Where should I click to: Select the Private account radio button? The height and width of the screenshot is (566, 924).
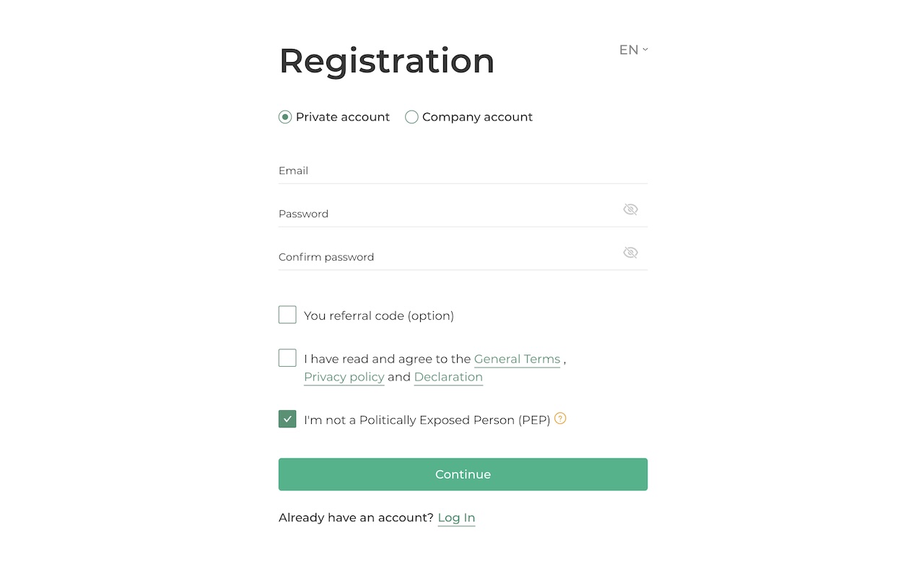285,117
